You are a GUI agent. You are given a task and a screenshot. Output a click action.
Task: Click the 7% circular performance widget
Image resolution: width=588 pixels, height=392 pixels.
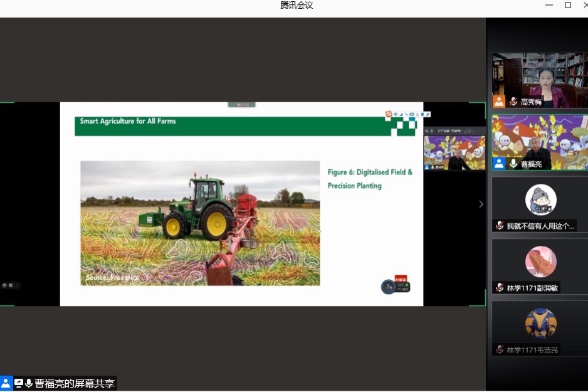(x=388, y=287)
